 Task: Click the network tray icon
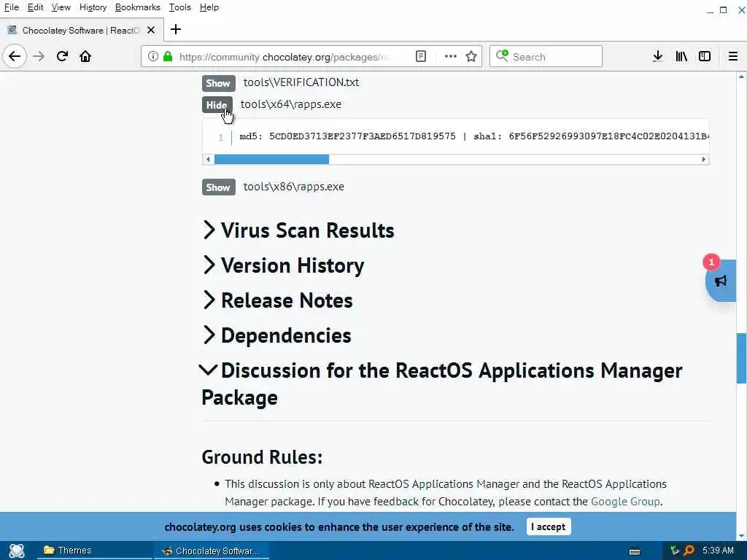[x=674, y=551]
